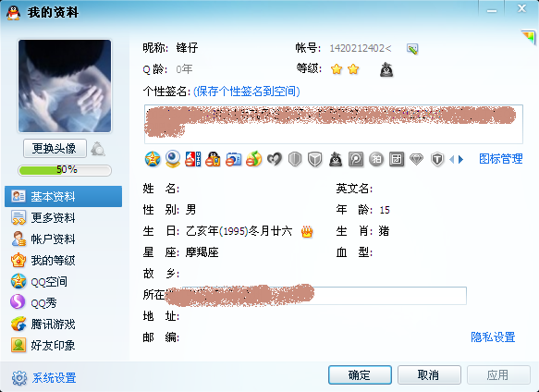Screen dimensions: 539x392
Task: Click the grey heart wings badge icon
Action: click(x=275, y=159)
